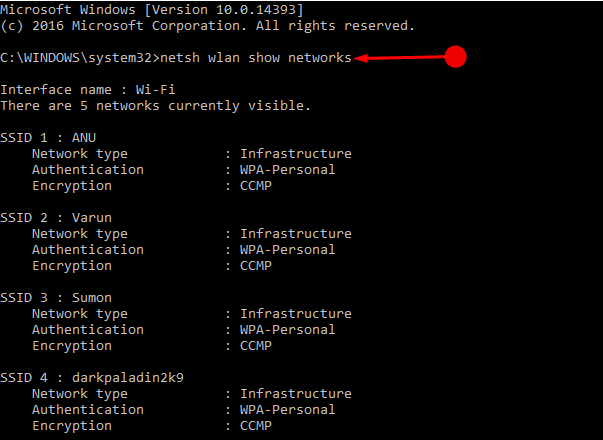Screen dimensions: 603x440
Task: Click Network type label under Varun
Action: click(79, 233)
